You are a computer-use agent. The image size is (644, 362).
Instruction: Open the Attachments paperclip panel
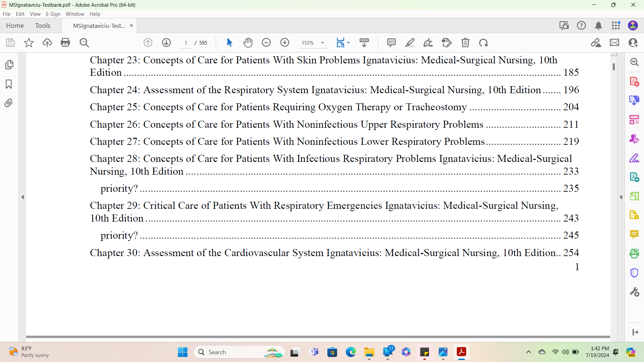pyautogui.click(x=9, y=103)
